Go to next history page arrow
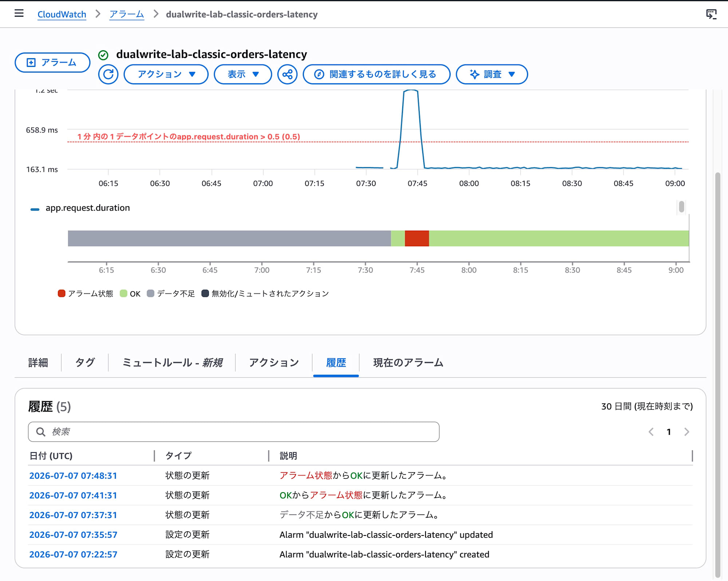 687,432
